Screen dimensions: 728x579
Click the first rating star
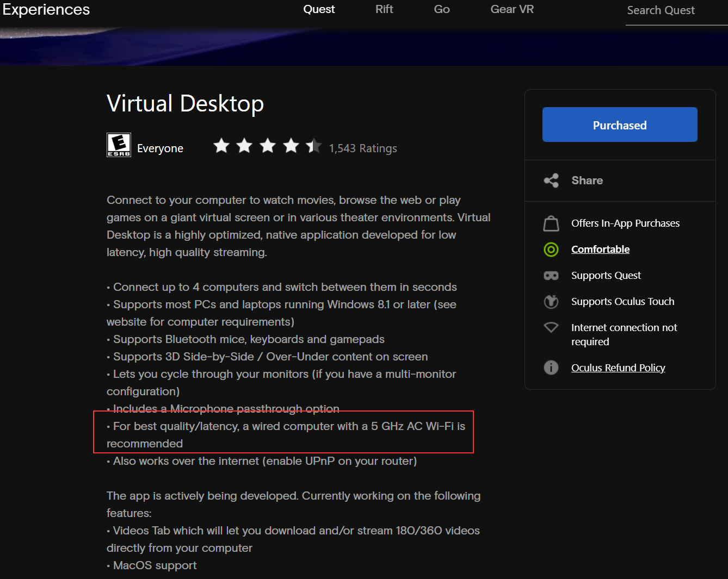click(221, 146)
